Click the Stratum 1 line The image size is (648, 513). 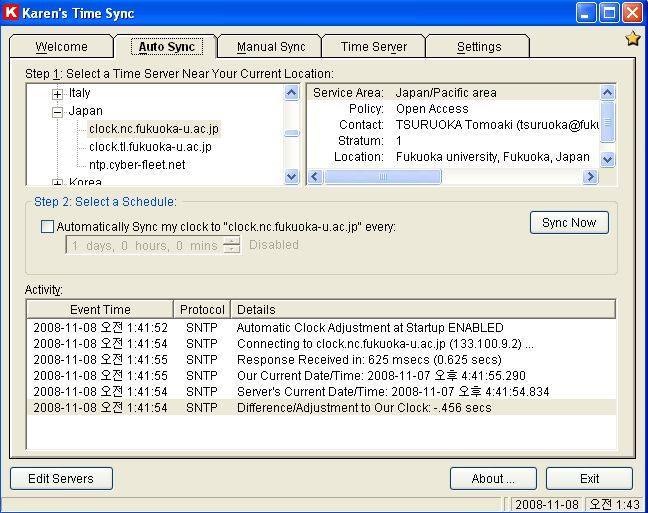click(x=453, y=141)
